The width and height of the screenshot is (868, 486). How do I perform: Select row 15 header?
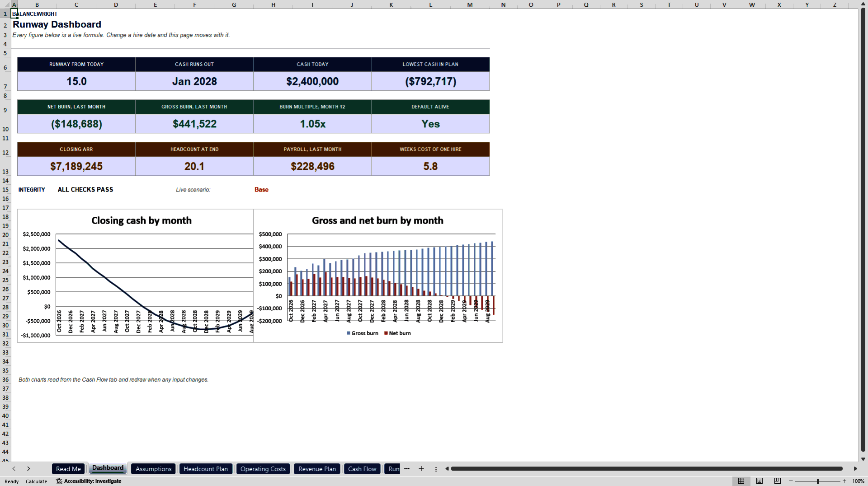pos(5,190)
